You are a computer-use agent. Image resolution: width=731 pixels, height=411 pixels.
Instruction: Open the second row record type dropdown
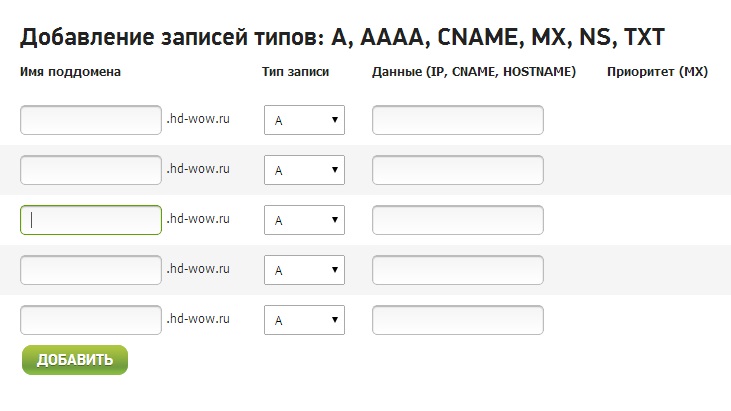pyautogui.click(x=304, y=171)
